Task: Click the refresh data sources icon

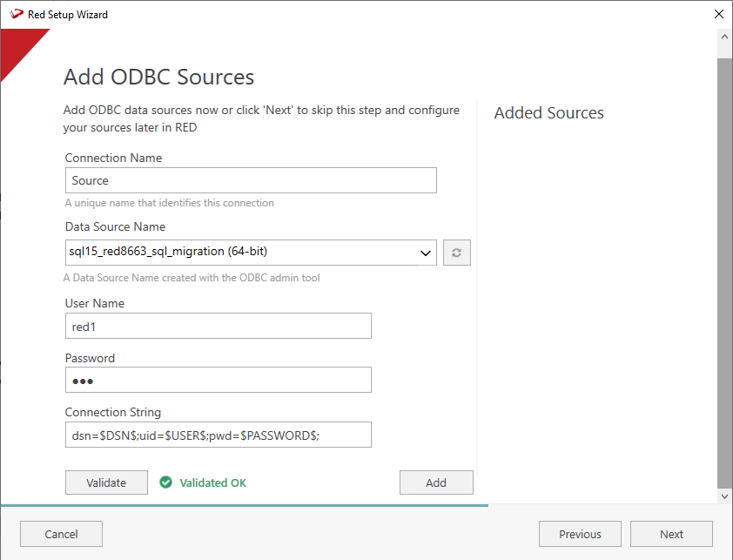Action: pyautogui.click(x=456, y=253)
